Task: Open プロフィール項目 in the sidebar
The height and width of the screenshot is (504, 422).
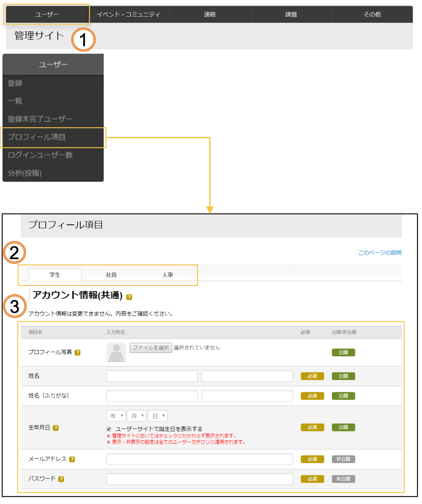Action: pos(53,137)
